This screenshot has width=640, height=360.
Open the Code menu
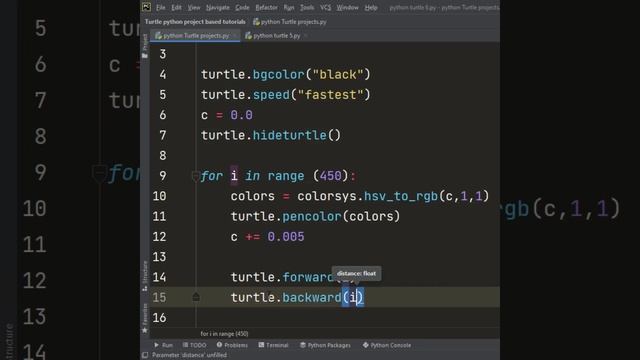pos(242,7)
